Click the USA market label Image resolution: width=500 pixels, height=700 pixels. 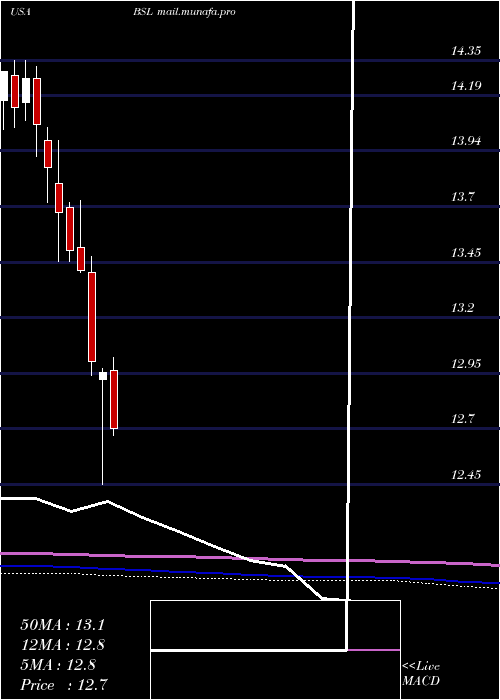[x=20, y=12]
